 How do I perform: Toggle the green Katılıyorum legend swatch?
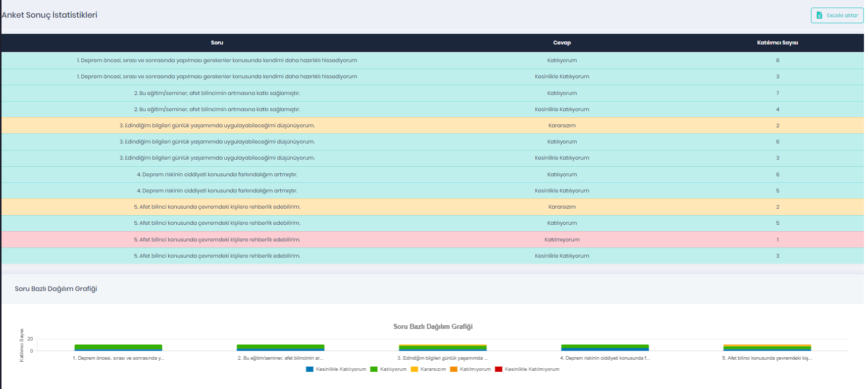point(374,369)
